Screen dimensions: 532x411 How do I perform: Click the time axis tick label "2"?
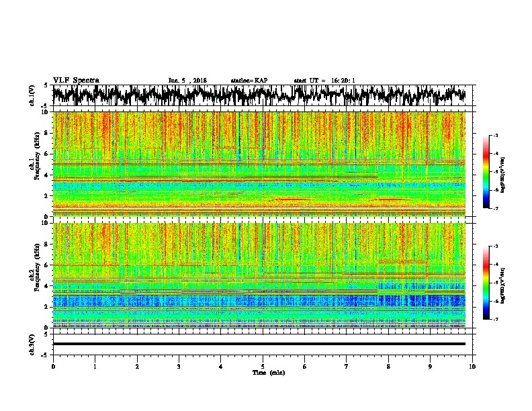click(x=137, y=367)
